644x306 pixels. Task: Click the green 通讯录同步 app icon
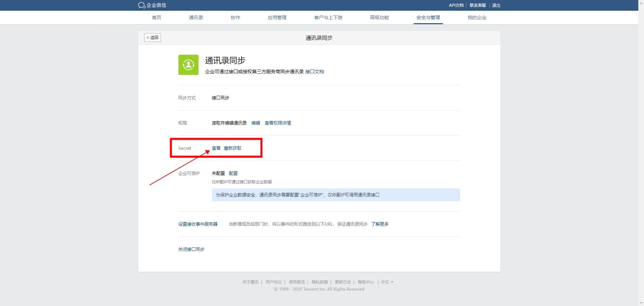point(188,65)
